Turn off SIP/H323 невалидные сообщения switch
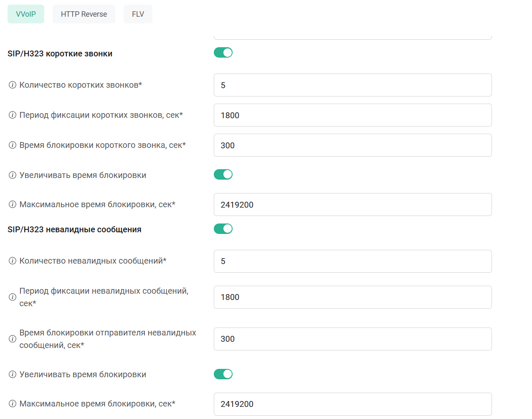This screenshot has height=419, width=532. (223, 229)
